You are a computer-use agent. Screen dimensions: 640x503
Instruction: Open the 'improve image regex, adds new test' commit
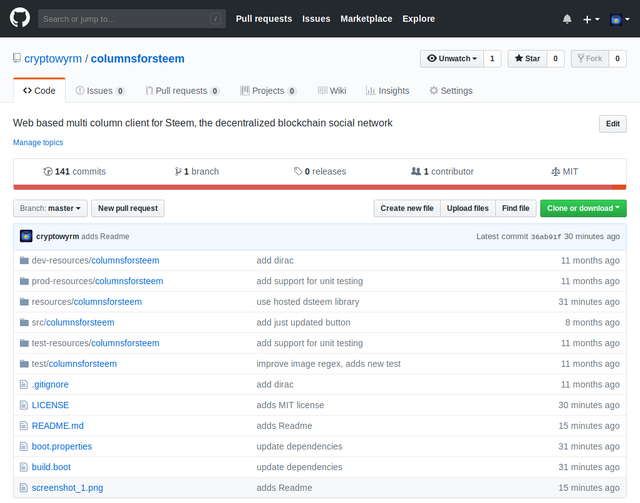[x=329, y=364]
